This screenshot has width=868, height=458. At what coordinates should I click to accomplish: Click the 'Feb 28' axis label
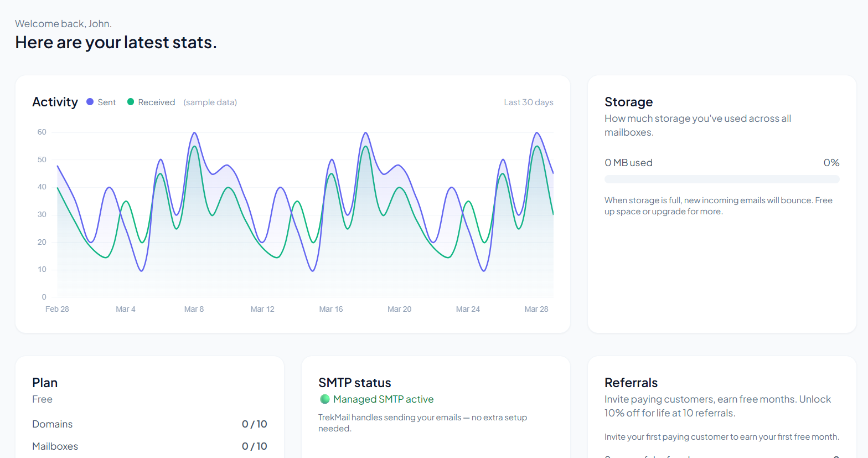tap(57, 309)
